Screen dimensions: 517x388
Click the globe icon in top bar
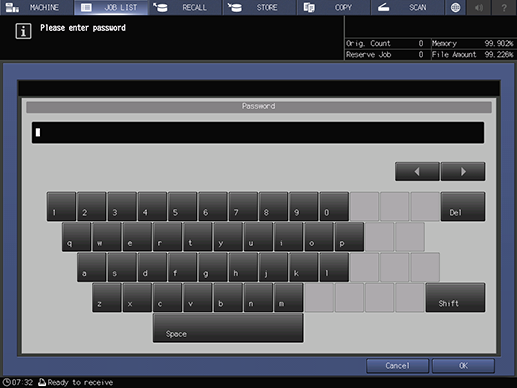tap(455, 7)
